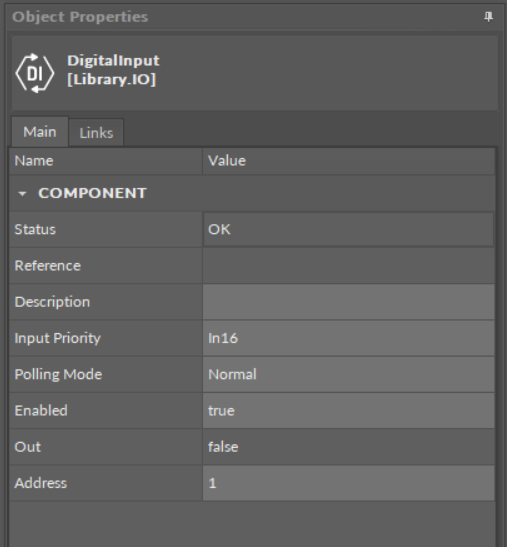Image resolution: width=507 pixels, height=547 pixels.
Task: Click the Address value field
Action: 348,483
